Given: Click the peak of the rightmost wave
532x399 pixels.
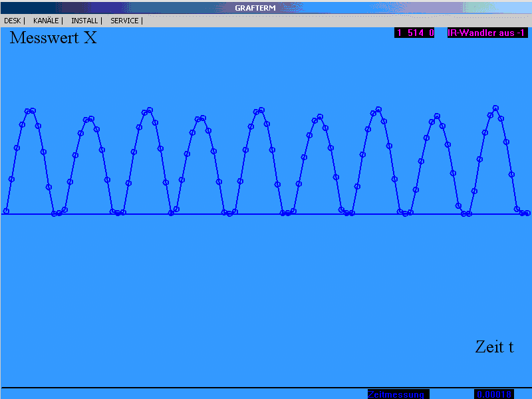Looking at the screenshot, I should (x=495, y=108).
